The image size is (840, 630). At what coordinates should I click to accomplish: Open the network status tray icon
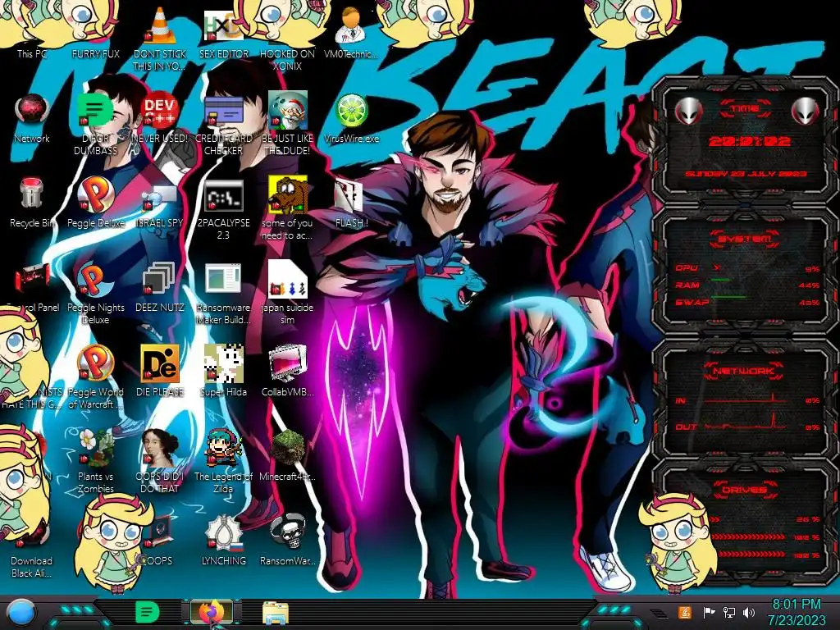[x=729, y=612]
